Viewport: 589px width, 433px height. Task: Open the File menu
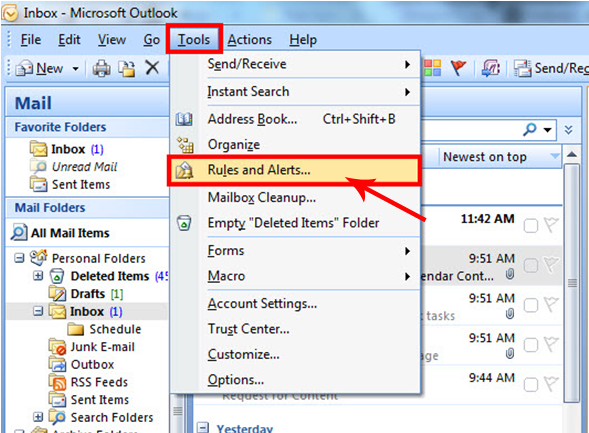pos(30,39)
